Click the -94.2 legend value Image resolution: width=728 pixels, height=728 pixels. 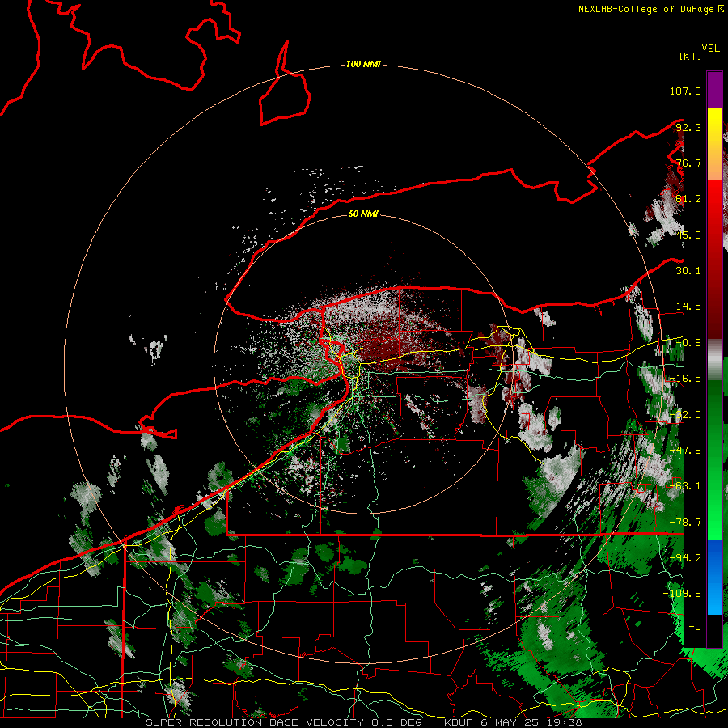(x=685, y=558)
